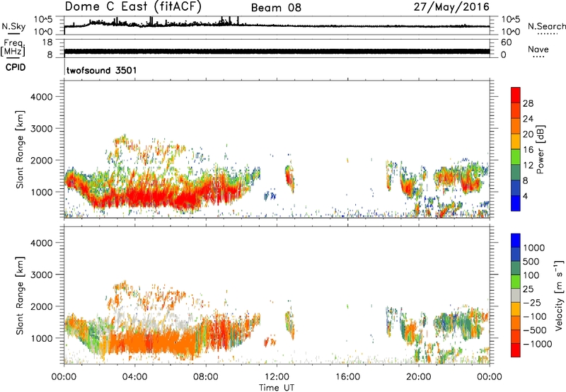566x392 pixels.
Task: Select the "Beam 08" header label
Action: pyautogui.click(x=276, y=8)
